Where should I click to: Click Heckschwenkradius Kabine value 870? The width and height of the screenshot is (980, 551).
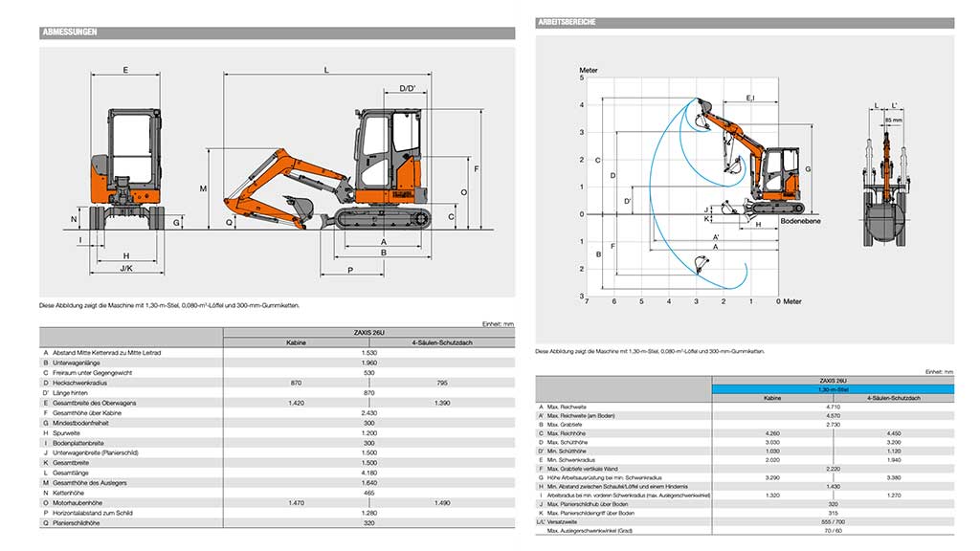(x=297, y=383)
